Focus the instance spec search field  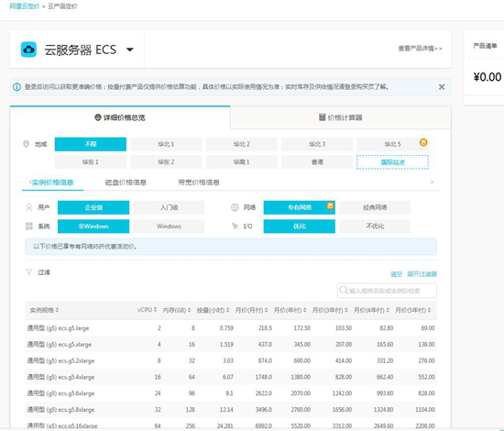pos(387,291)
